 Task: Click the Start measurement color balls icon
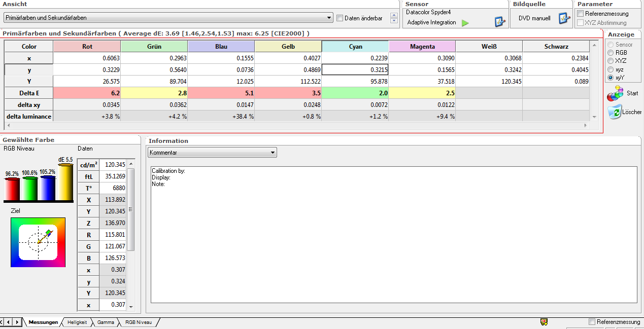pyautogui.click(x=616, y=93)
